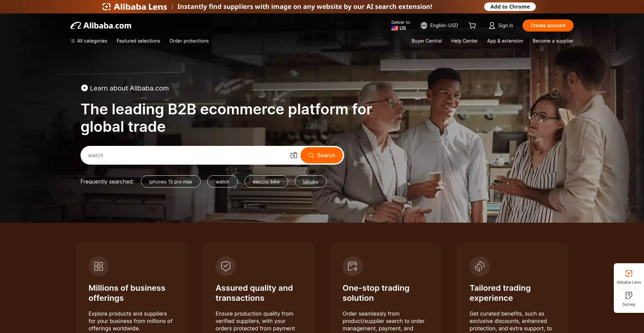Click the 'Millions of business offerings' heading
This screenshot has height=333, width=644.
127,293
